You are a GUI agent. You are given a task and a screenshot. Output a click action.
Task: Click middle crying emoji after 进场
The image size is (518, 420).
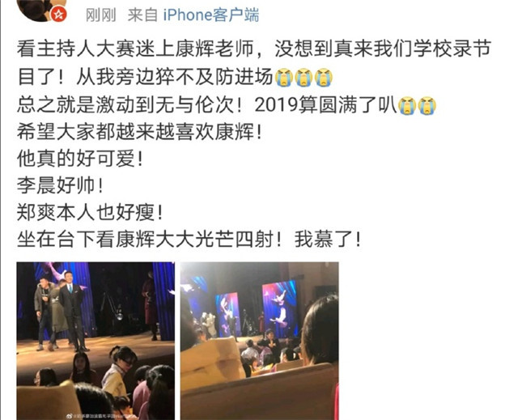(x=304, y=77)
